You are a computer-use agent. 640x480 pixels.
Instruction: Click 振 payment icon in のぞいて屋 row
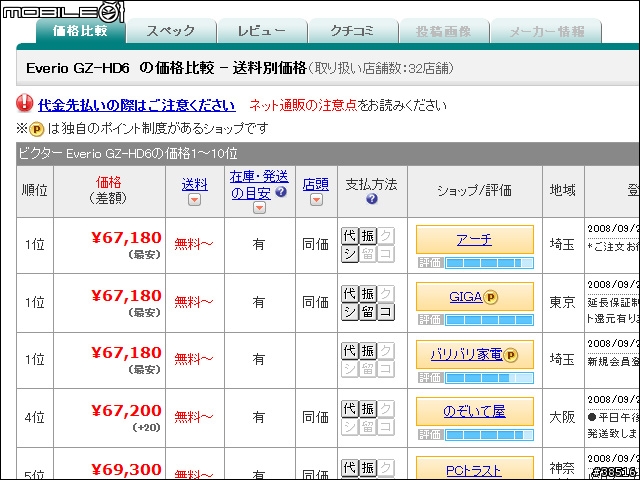pos(368,408)
